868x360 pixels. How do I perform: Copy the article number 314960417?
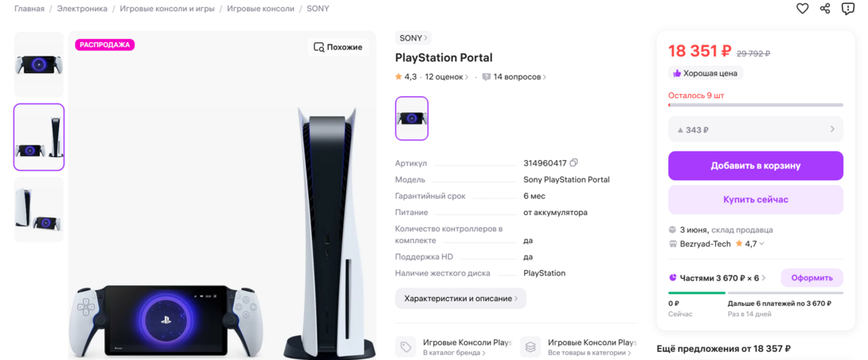tap(574, 162)
